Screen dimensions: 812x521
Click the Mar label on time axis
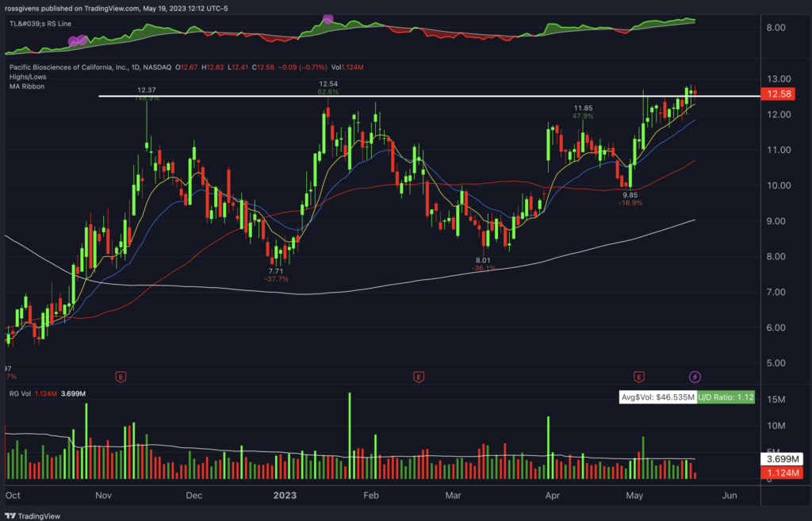(453, 496)
